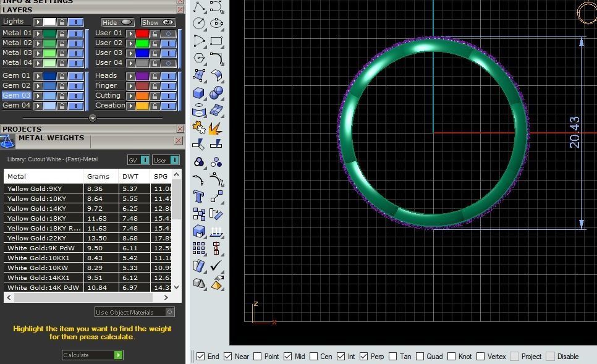Select the Freeform curve tool
The height and width of the screenshot is (364, 597).
[x=216, y=6]
